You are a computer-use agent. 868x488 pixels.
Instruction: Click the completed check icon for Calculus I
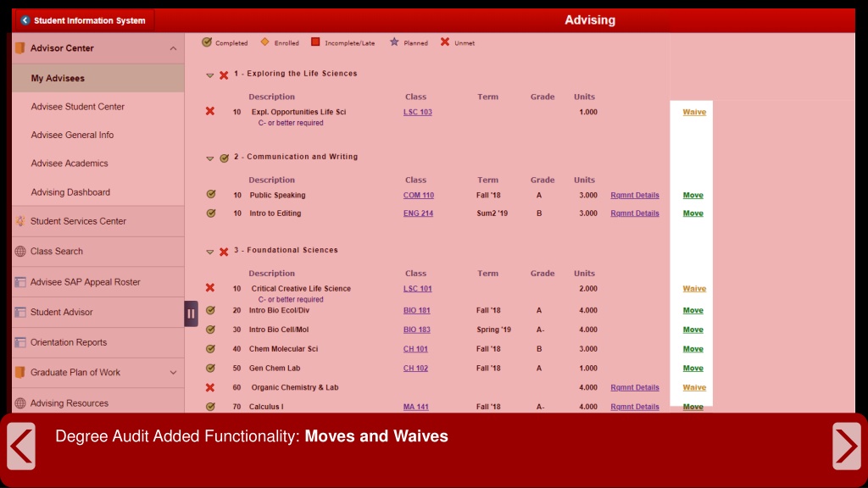point(210,406)
